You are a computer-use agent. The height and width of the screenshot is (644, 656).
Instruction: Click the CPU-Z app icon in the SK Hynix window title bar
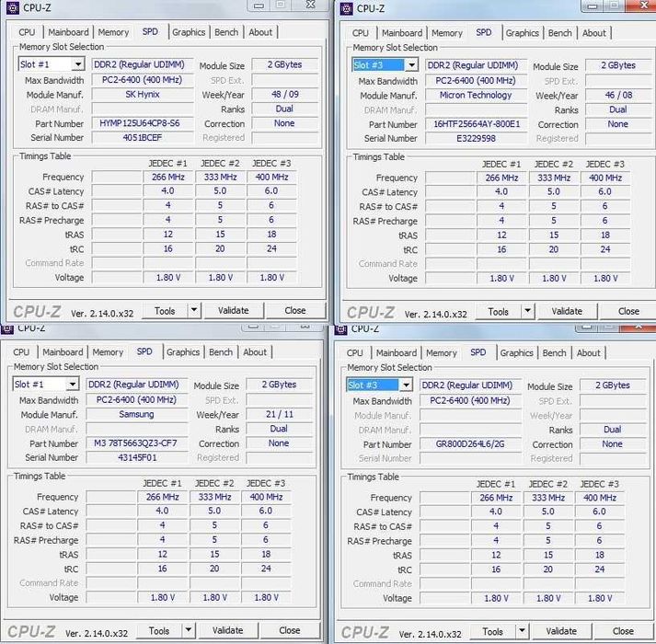tap(13, 8)
